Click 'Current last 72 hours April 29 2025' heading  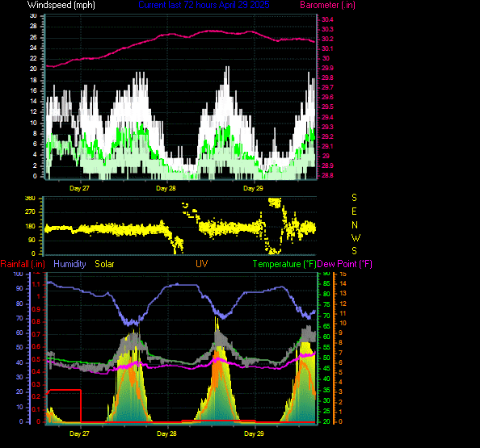pos(204,5)
